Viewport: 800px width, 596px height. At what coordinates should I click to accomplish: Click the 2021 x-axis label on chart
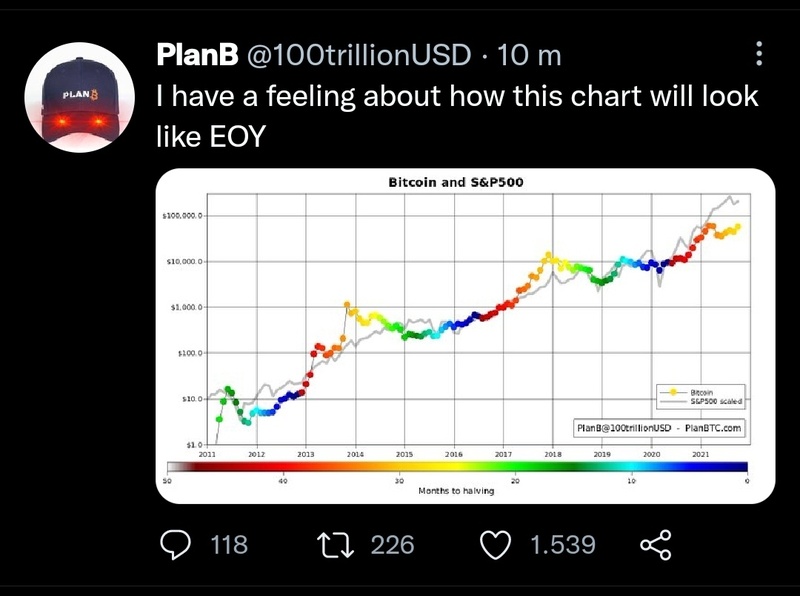coord(701,453)
